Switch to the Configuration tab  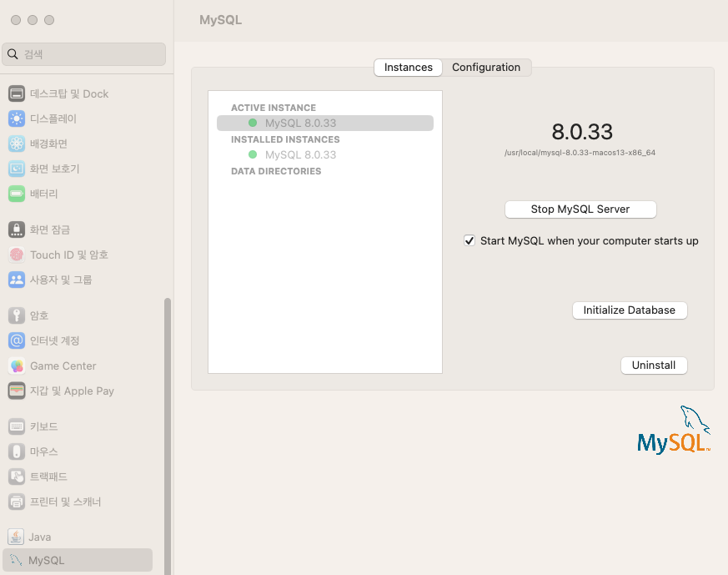(486, 68)
